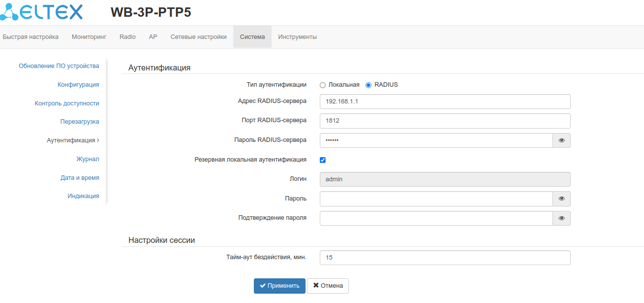Switch to the Мониторинг tab
The width and height of the screenshot is (644, 303).
click(89, 37)
